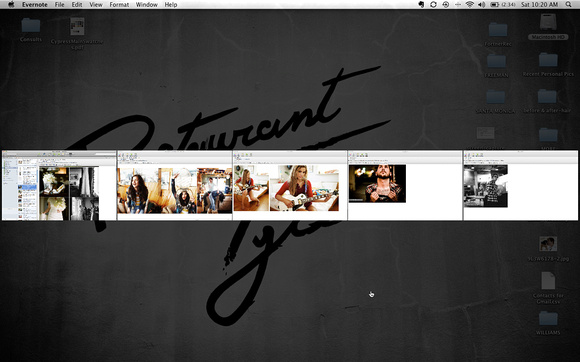Viewport: 580px width, 362px height.
Task: Select the 3L3W6178-2.jpg image file
Action: pyautogui.click(x=548, y=249)
